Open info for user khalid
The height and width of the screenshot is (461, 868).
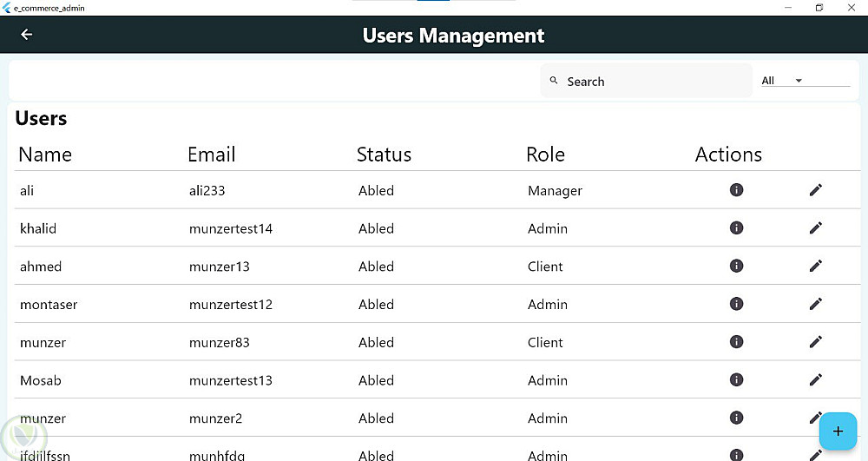(736, 227)
